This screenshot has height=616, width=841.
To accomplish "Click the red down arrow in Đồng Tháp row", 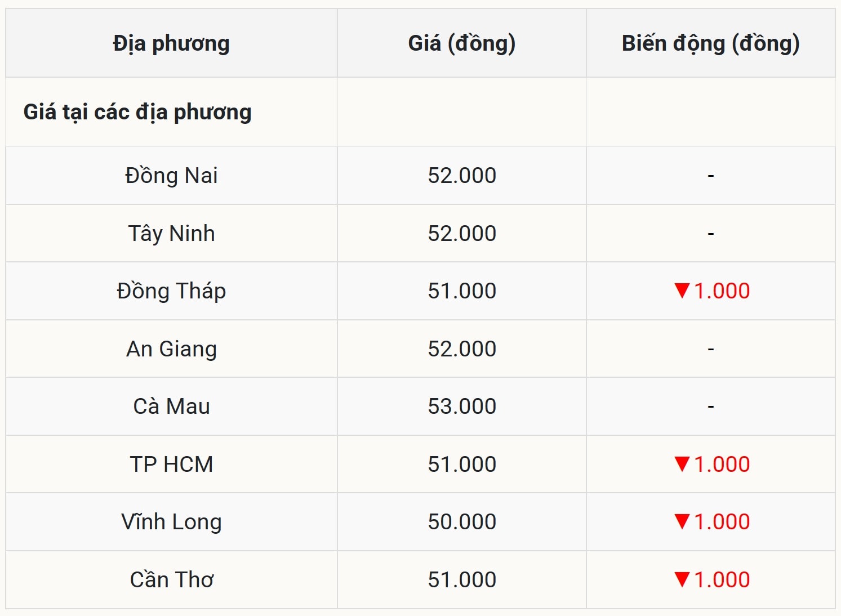I will (x=682, y=291).
